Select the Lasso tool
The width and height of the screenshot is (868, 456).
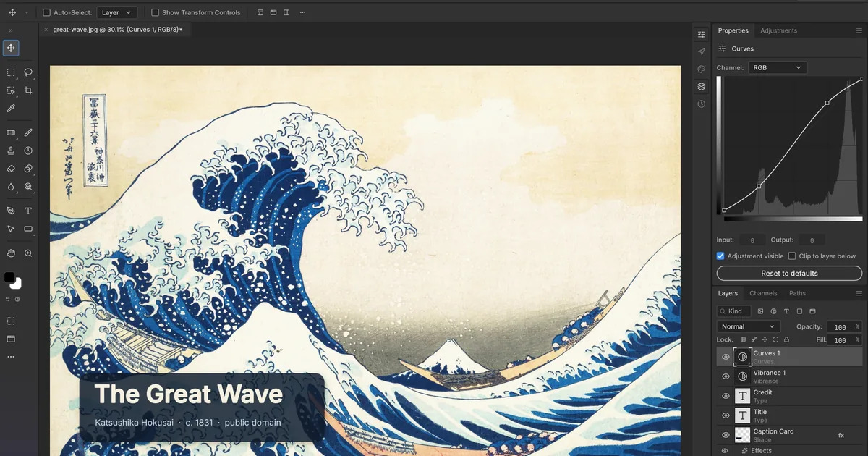tap(28, 72)
